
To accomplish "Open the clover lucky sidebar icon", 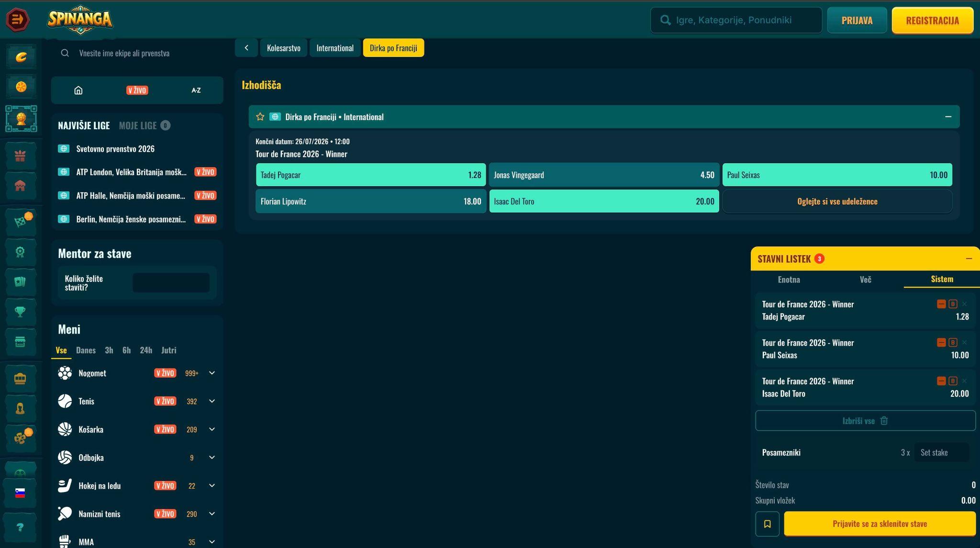I will tap(20, 438).
